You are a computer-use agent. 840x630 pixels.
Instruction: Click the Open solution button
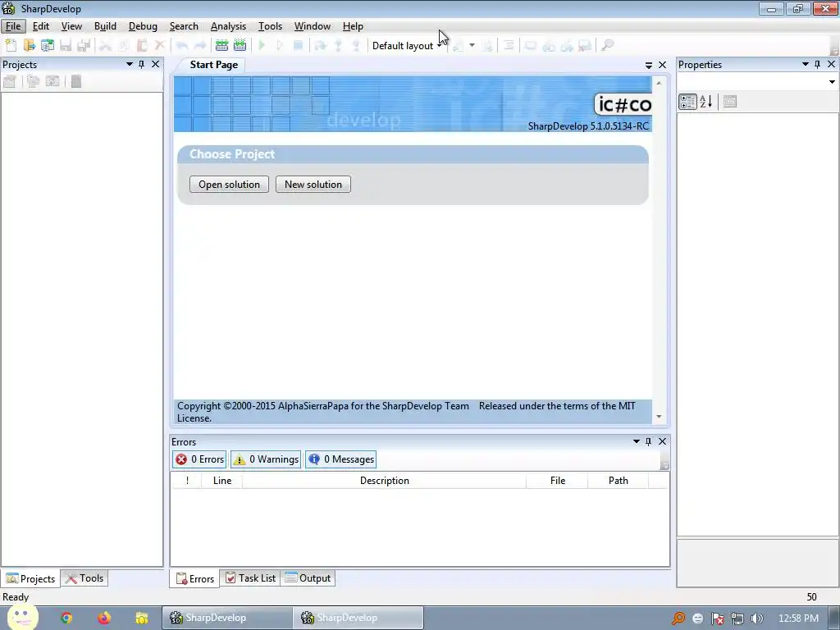point(230,185)
